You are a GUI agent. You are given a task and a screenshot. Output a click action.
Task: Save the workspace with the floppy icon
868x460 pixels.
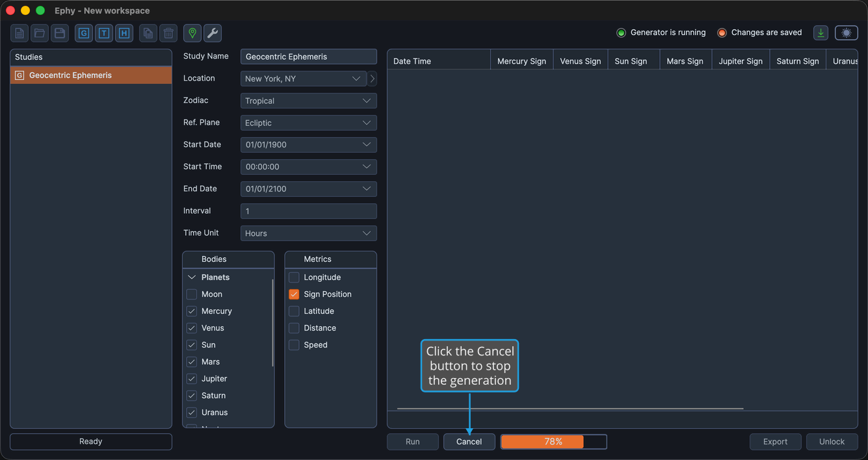pyautogui.click(x=60, y=33)
